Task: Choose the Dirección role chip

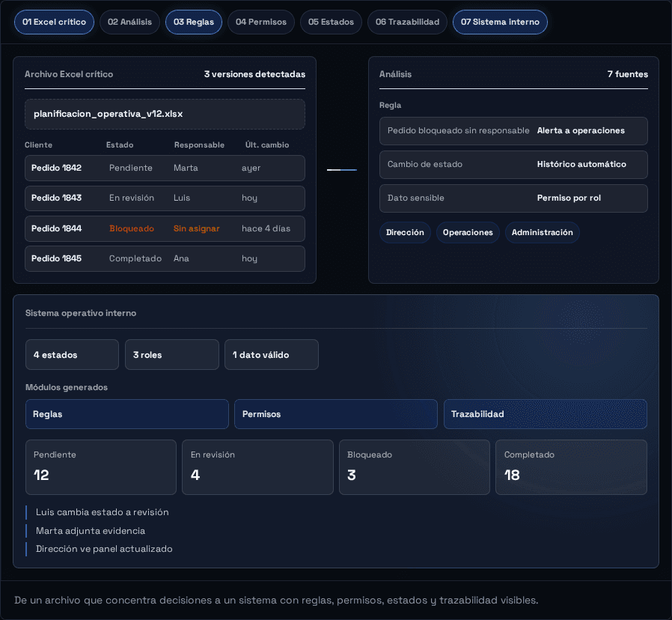Action: (x=405, y=232)
